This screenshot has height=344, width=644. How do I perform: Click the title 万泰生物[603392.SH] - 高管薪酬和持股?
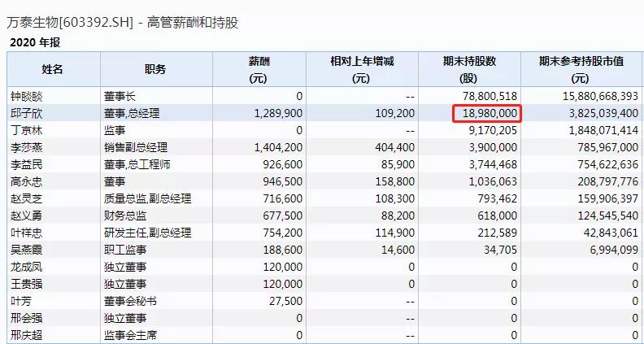pos(123,23)
